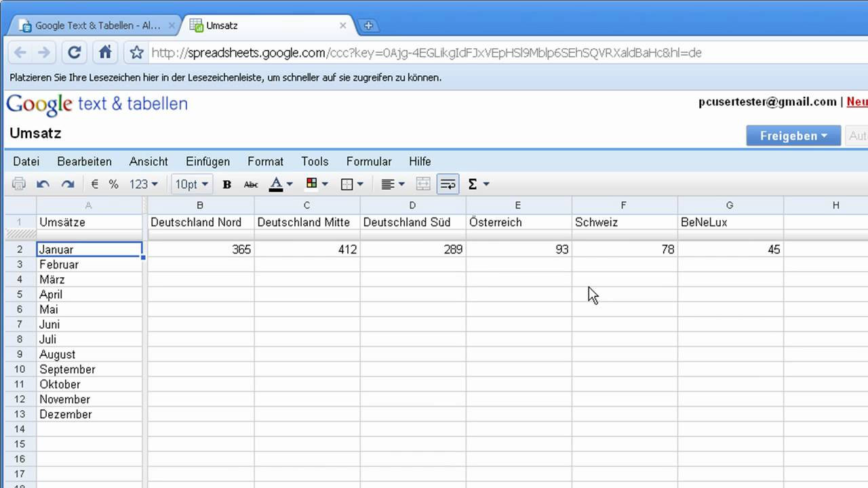
Task: Toggle bold formatting
Action: point(227,184)
